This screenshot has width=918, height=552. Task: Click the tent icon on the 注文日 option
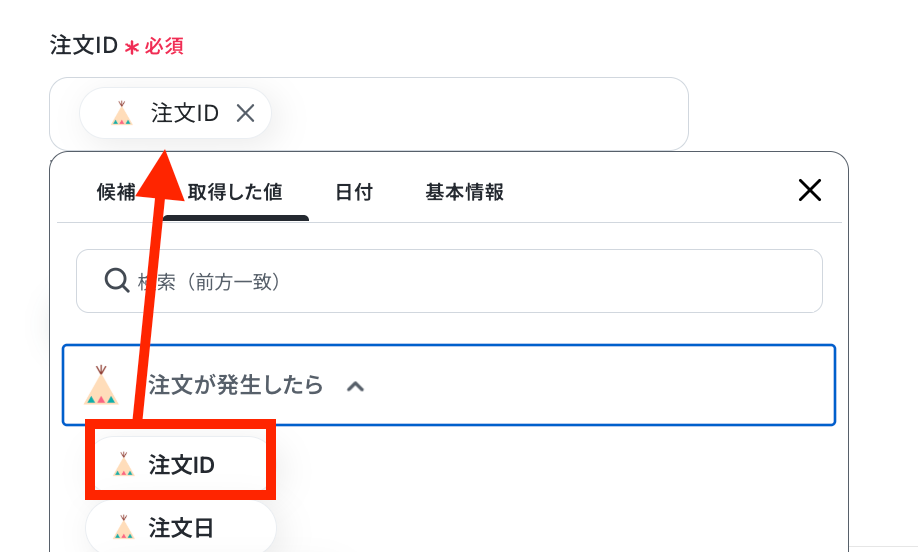(x=124, y=527)
